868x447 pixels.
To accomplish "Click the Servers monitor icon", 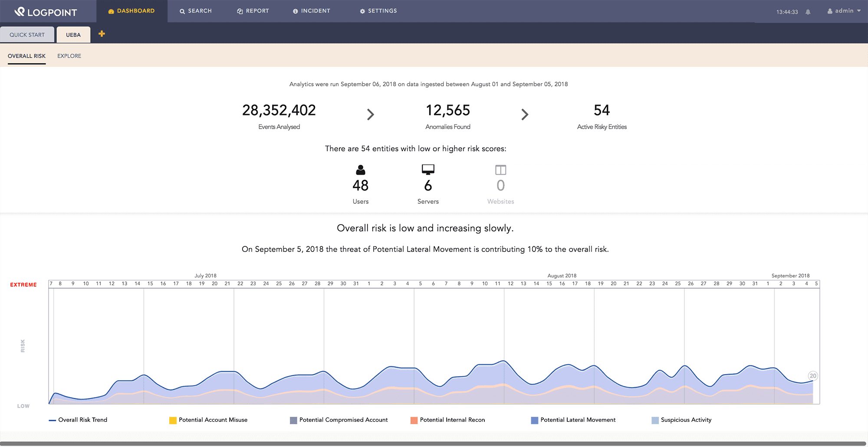I will tap(428, 170).
